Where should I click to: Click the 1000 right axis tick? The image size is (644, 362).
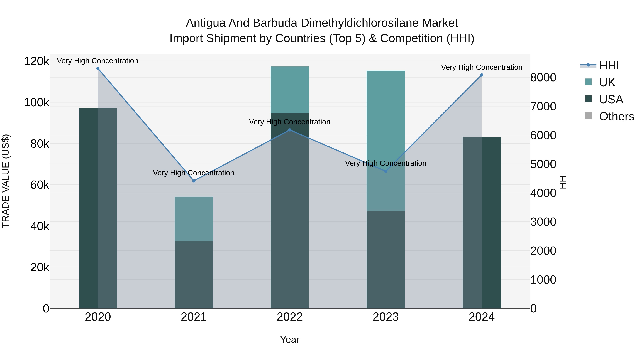point(543,280)
